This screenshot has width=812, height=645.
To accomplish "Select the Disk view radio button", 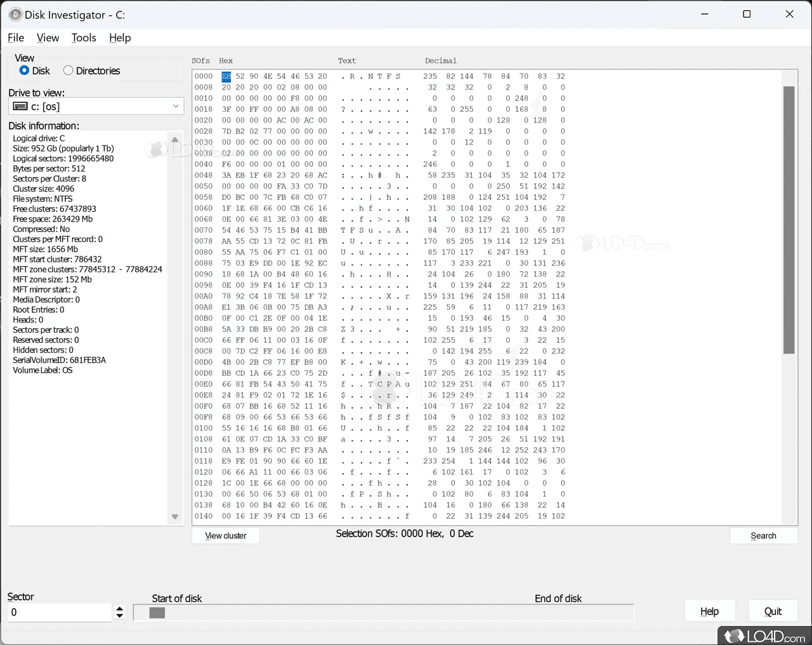I will click(23, 70).
